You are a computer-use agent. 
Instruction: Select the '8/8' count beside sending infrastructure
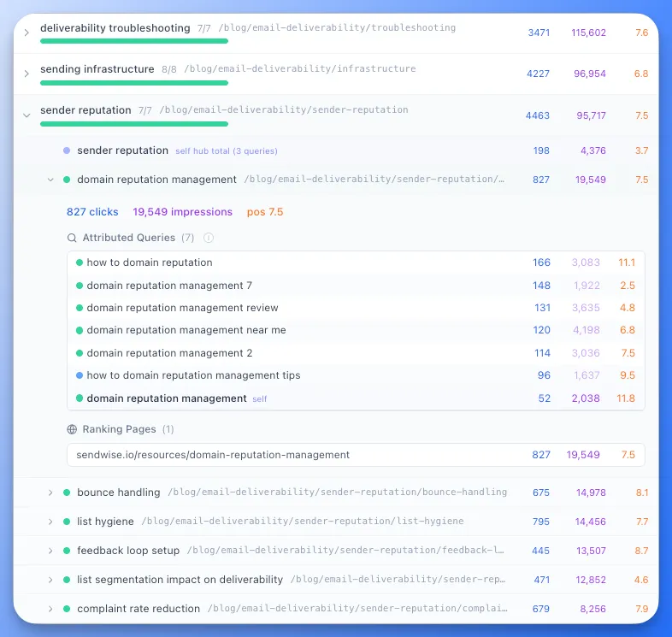[169, 69]
